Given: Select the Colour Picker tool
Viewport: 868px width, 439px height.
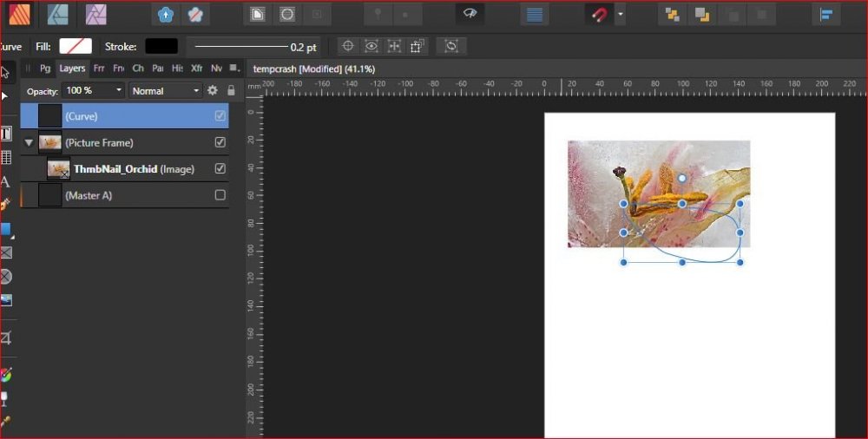Looking at the screenshot, I should [x=5, y=422].
